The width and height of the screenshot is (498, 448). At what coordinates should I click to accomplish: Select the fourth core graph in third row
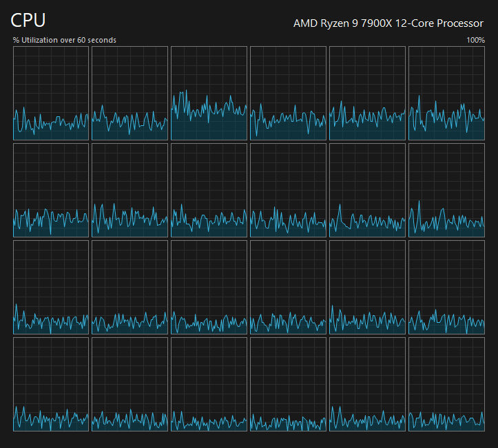click(x=288, y=287)
